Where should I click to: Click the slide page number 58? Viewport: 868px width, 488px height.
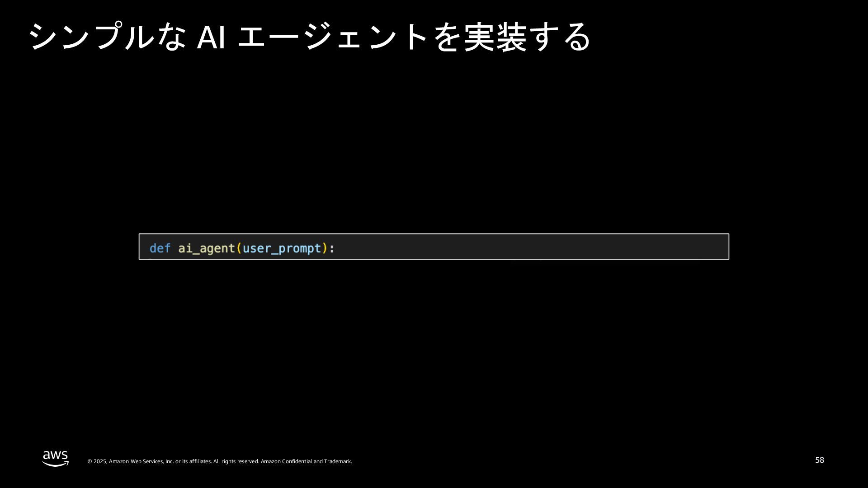tap(820, 460)
